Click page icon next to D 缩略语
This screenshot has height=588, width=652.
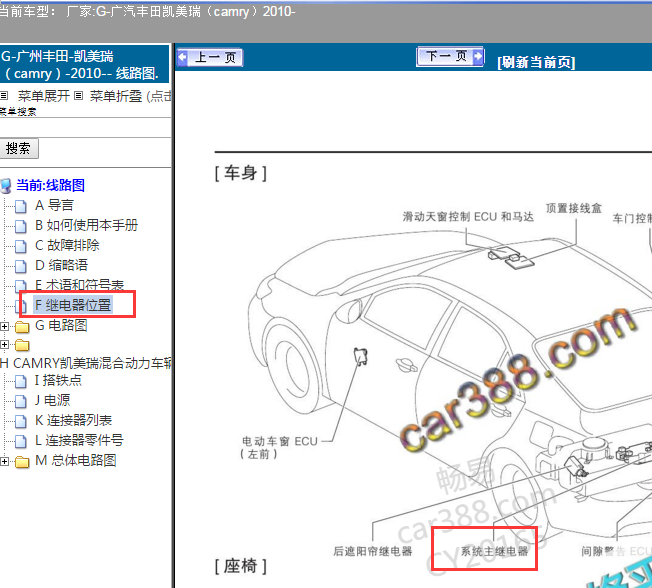(20, 266)
